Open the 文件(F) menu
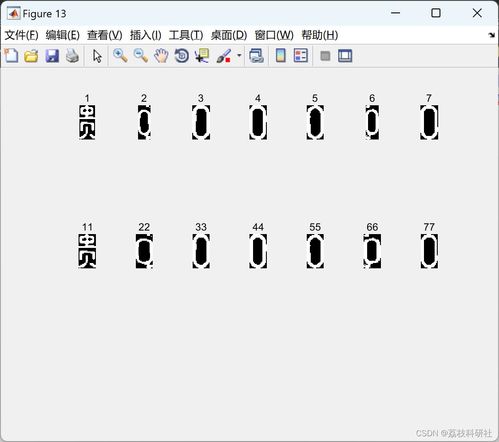Image resolution: width=499 pixels, height=442 pixels. (x=22, y=35)
